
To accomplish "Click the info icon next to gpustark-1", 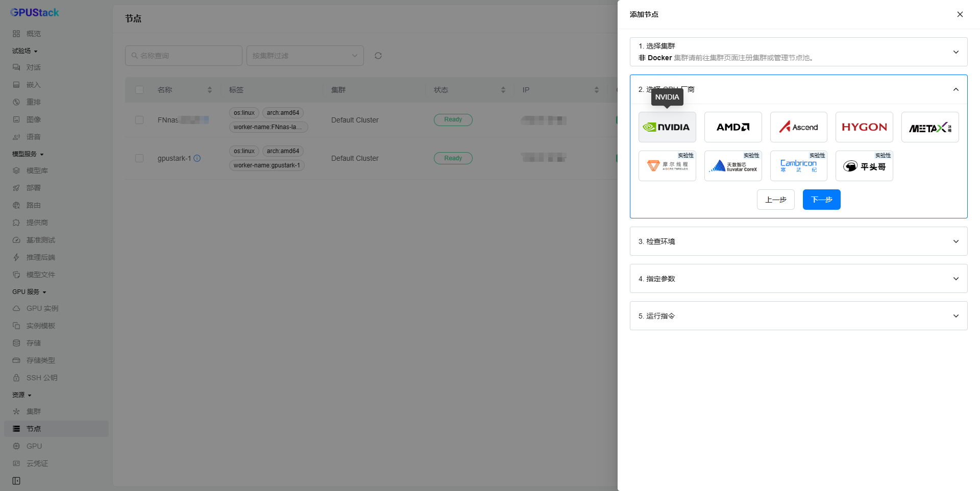I will pos(197,158).
